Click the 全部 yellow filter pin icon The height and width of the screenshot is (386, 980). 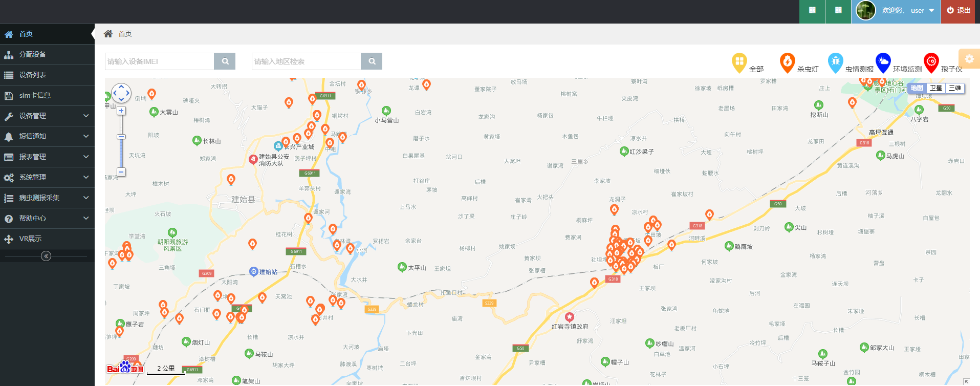739,63
